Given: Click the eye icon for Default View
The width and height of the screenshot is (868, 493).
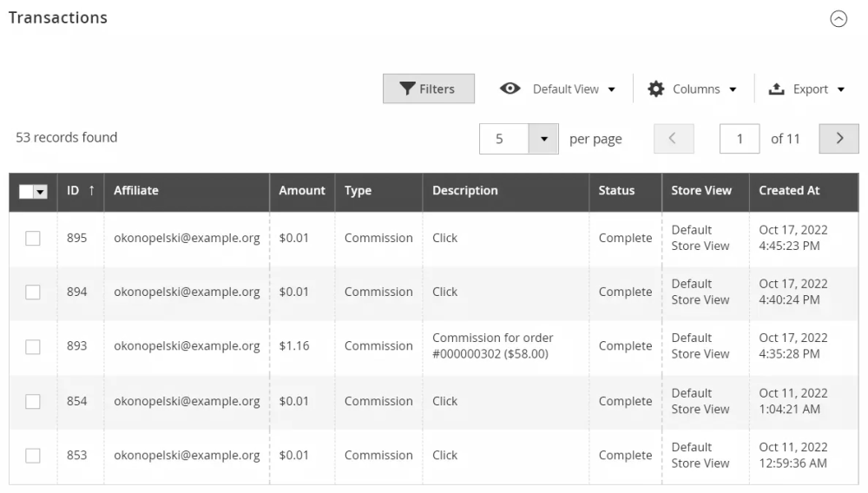Looking at the screenshot, I should [510, 89].
